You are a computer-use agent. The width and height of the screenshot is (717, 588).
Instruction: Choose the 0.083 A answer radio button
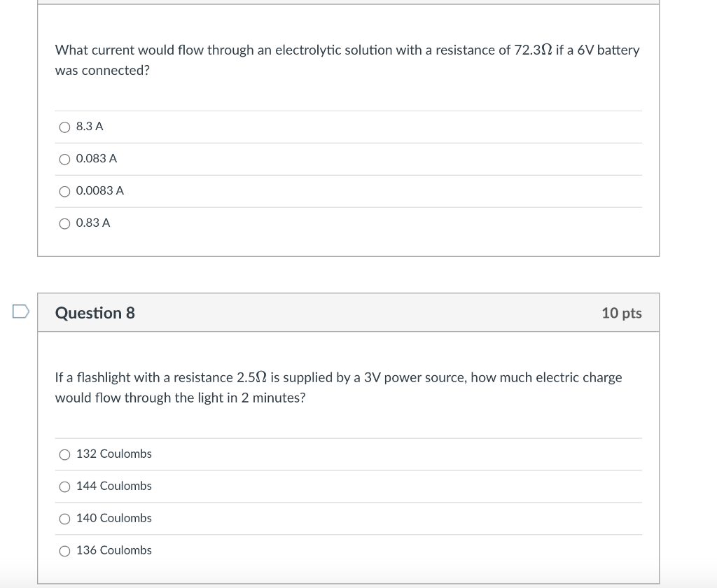click(x=64, y=159)
